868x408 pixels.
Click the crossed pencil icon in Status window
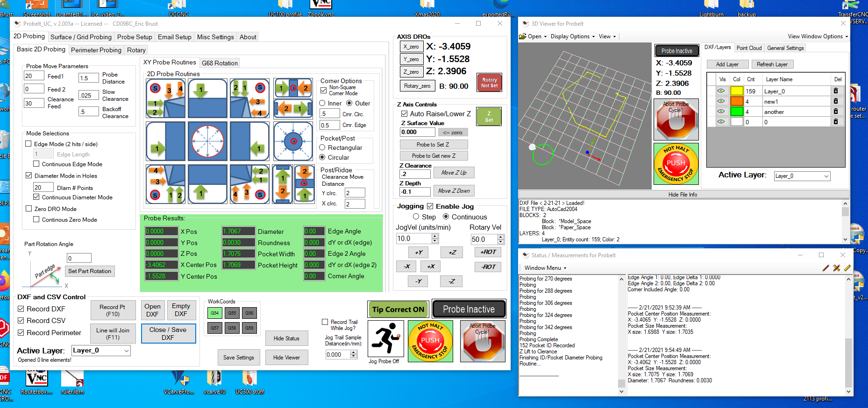[x=836, y=268]
